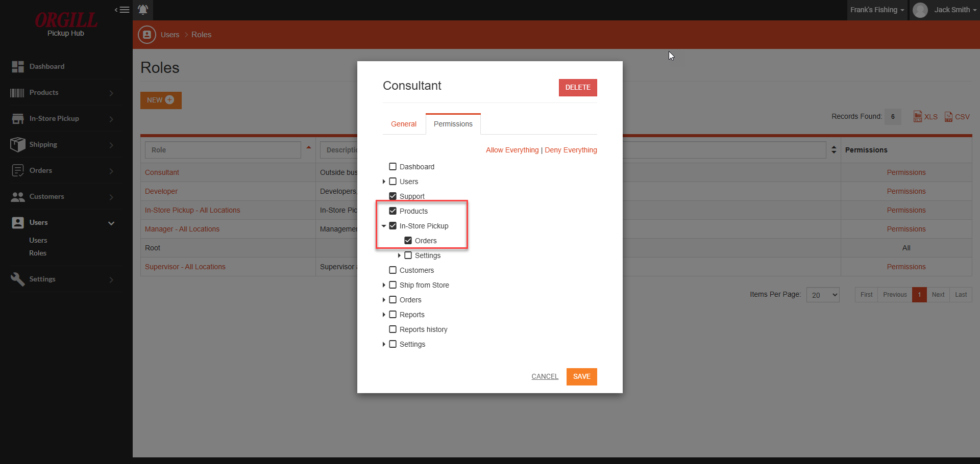980x464 pixels.
Task: Uncheck the Support permission checkbox
Action: pyautogui.click(x=393, y=196)
